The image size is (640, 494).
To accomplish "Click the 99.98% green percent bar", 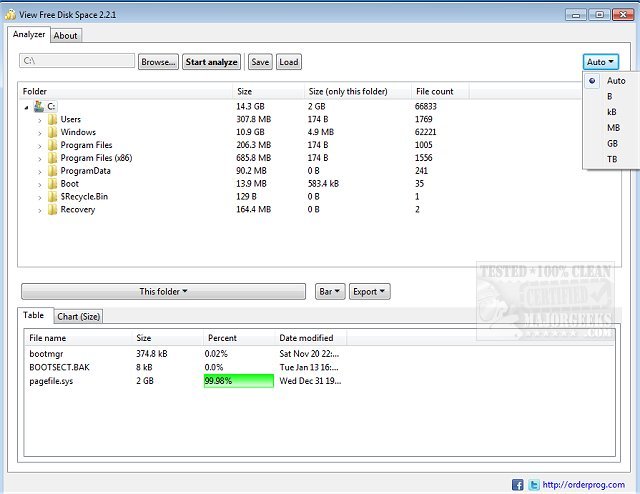I will (x=239, y=381).
